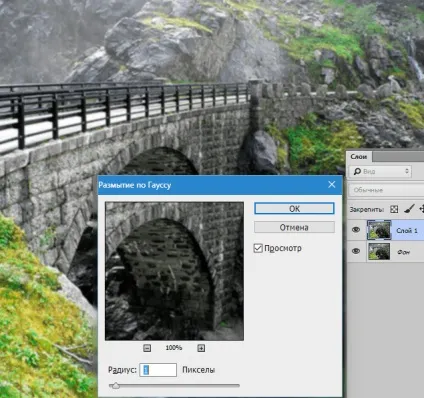Lock transparent pixels checkerboard icon
The image size is (424, 398).
[x=394, y=209]
